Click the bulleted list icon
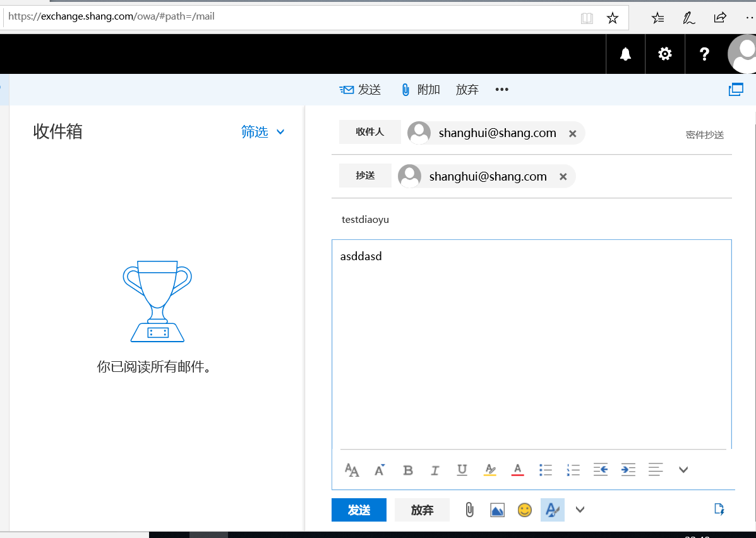This screenshot has height=538, width=756. 546,470
